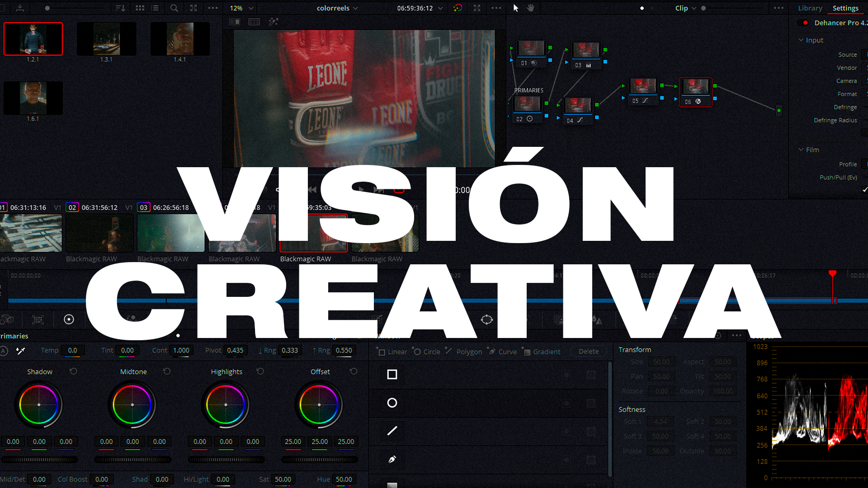Add a Gradient power window
The image size is (868, 488).
tap(542, 352)
